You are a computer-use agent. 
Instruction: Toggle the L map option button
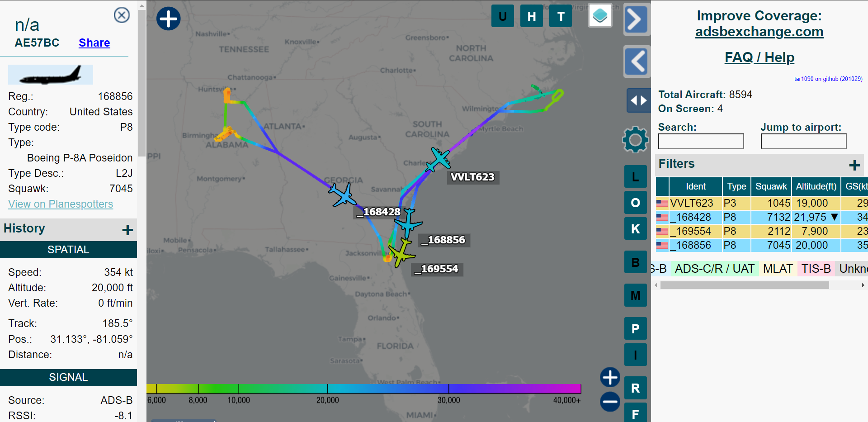coord(635,177)
